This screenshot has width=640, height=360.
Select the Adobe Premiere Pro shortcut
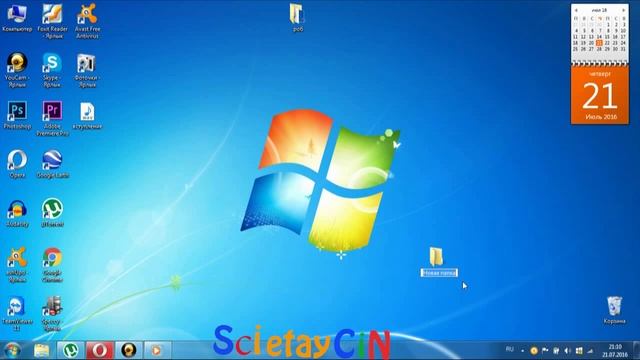coord(52,118)
